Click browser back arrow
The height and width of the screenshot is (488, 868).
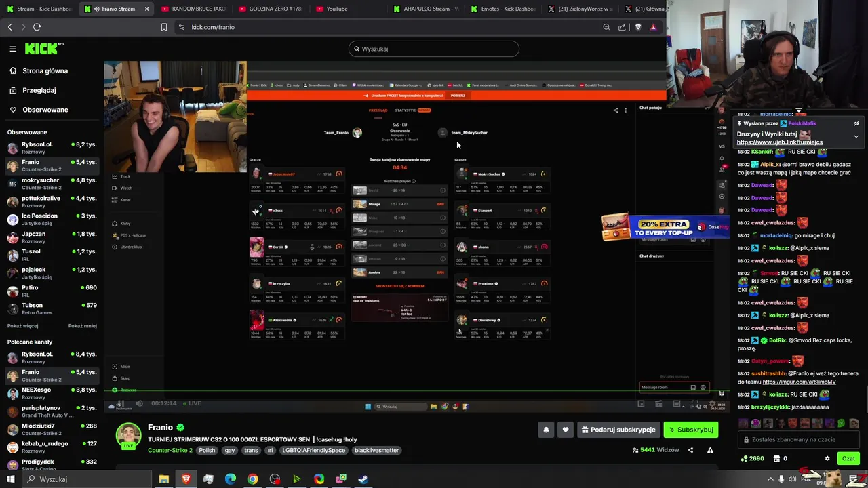(x=9, y=27)
